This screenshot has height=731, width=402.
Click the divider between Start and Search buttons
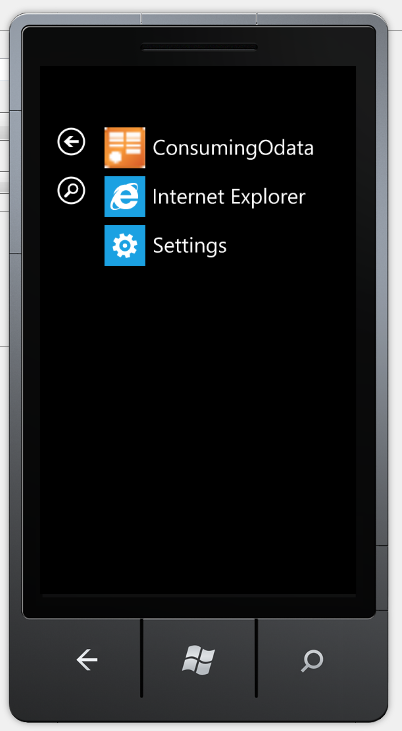point(256,657)
